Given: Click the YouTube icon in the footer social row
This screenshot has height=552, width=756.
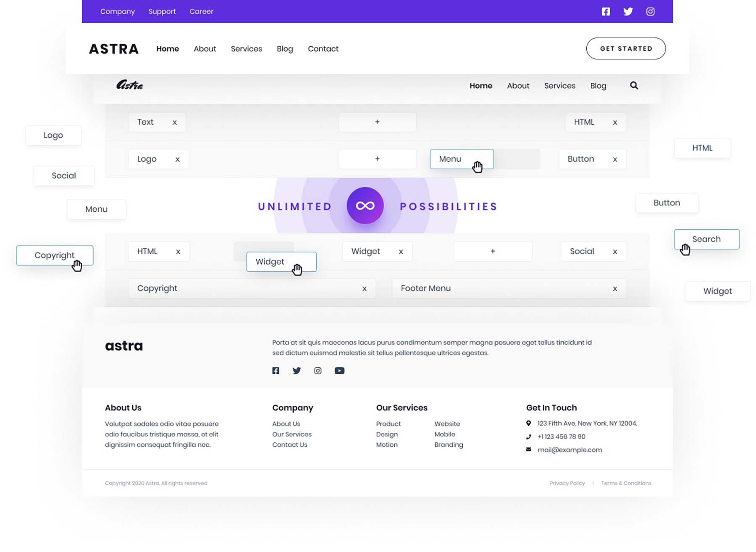Looking at the screenshot, I should 339,371.
